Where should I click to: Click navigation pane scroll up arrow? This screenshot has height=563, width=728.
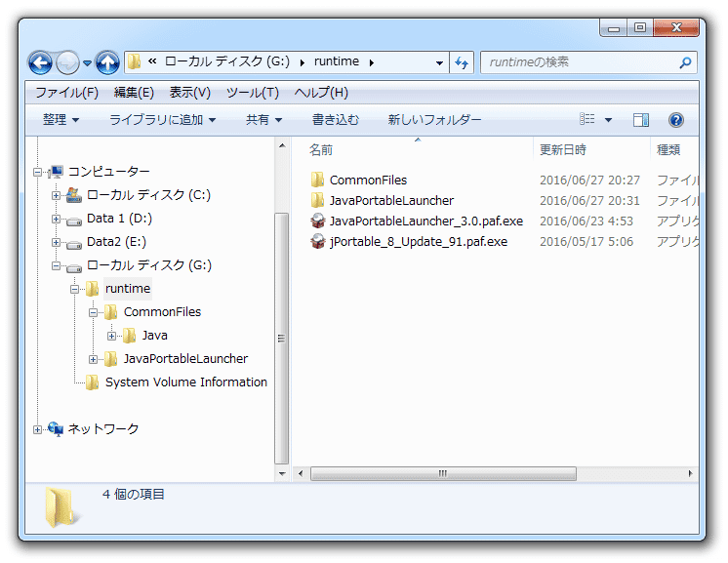282,145
